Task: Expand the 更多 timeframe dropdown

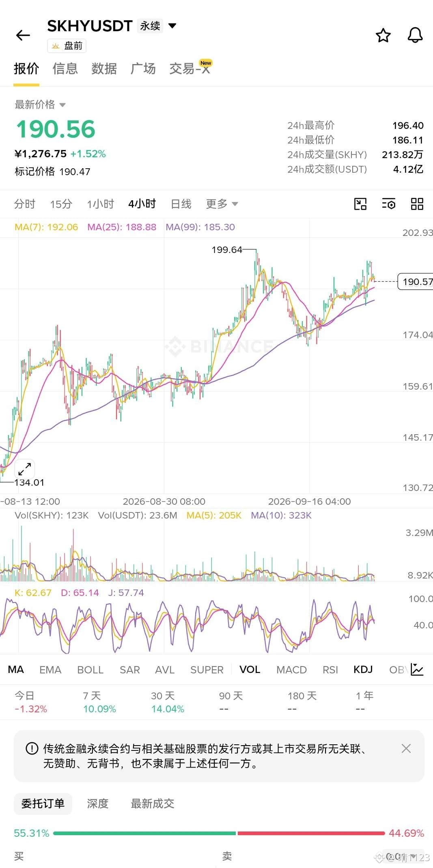Action: 222,204
